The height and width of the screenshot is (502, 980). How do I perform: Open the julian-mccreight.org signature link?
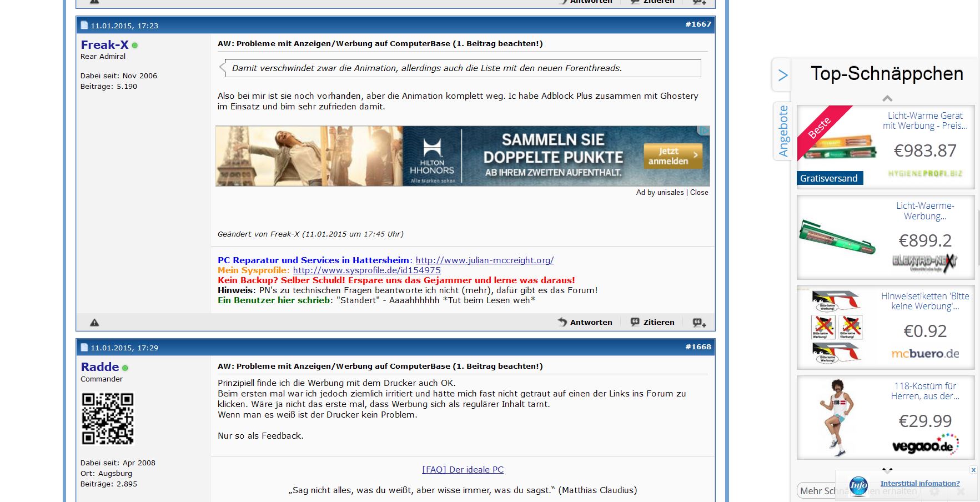485,260
